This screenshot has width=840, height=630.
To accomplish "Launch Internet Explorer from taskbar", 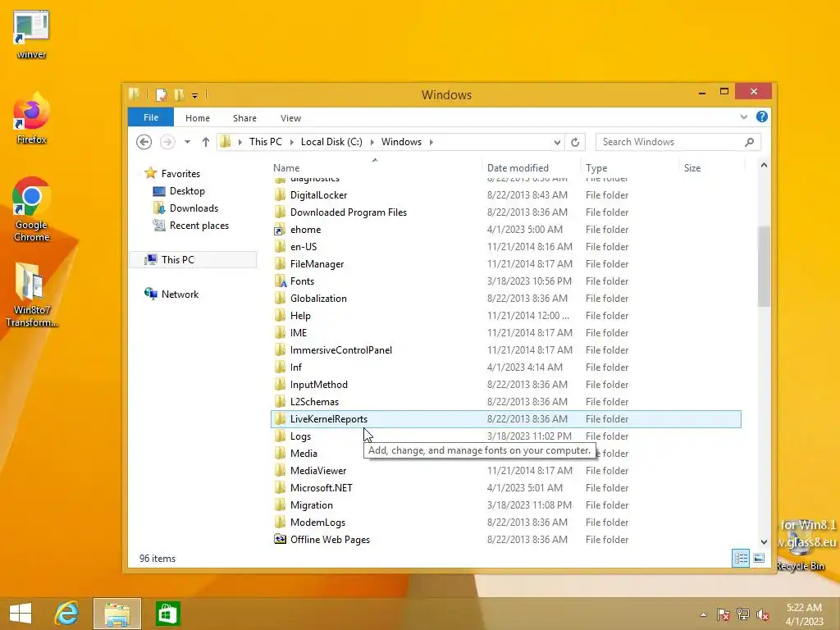I will coord(67,614).
